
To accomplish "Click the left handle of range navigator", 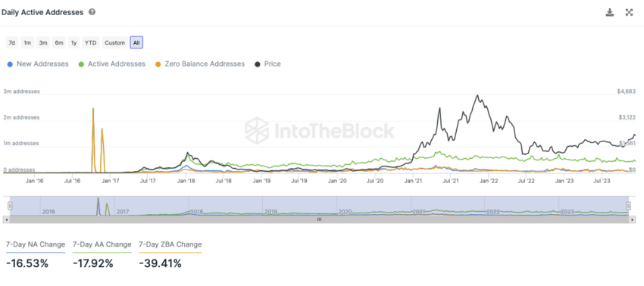I will pos(11,206).
